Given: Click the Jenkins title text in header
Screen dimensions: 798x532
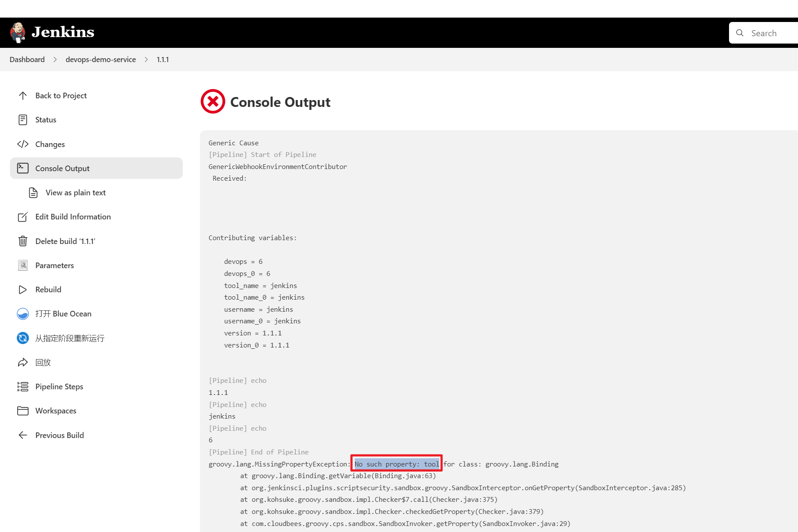Looking at the screenshot, I should click(63, 32).
